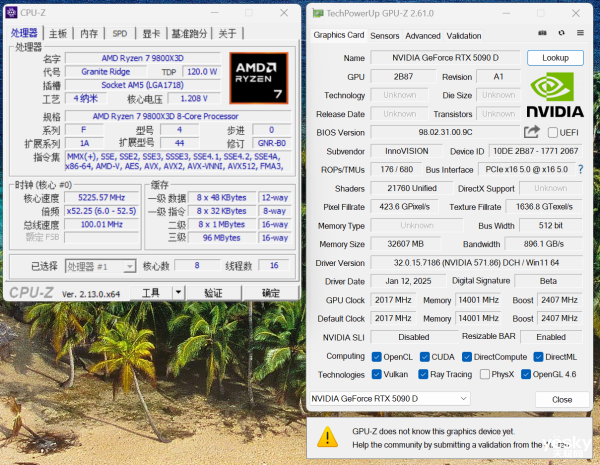Viewport: 600px width, 465px height.
Task: Click the Bandwidth value 896.1 GB/s
Action: (543, 244)
